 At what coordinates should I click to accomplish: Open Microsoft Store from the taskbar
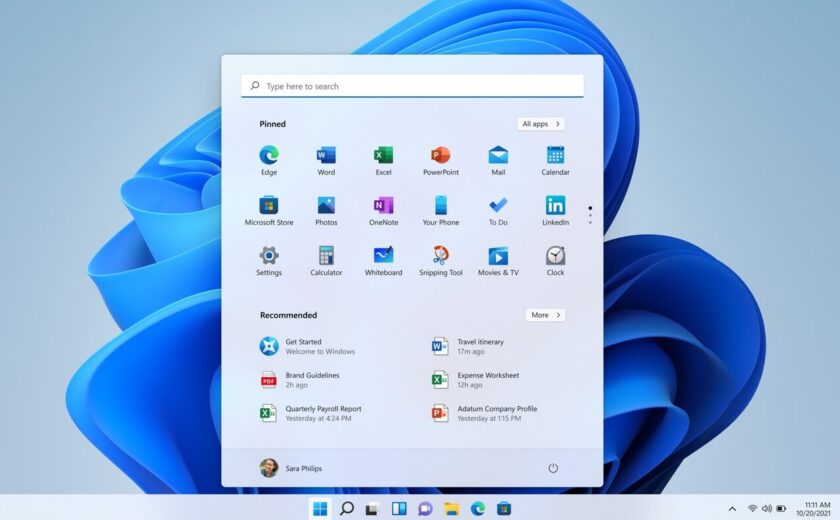click(504, 508)
